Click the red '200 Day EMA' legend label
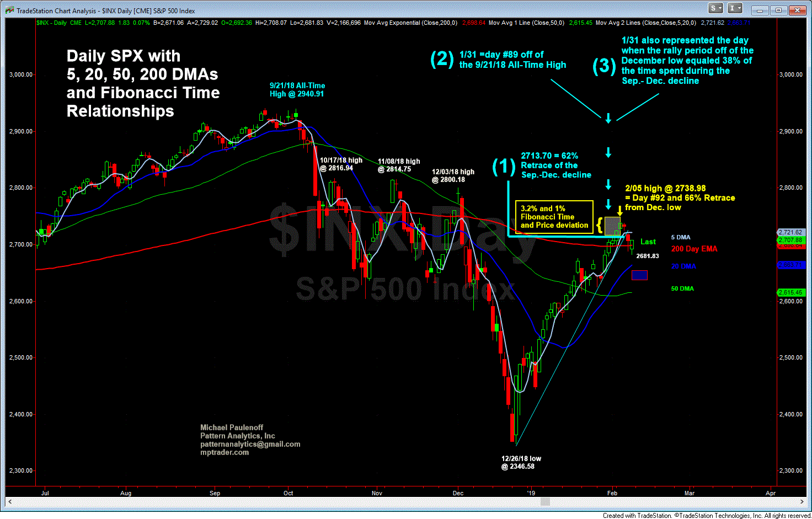812x519 pixels. coord(694,249)
